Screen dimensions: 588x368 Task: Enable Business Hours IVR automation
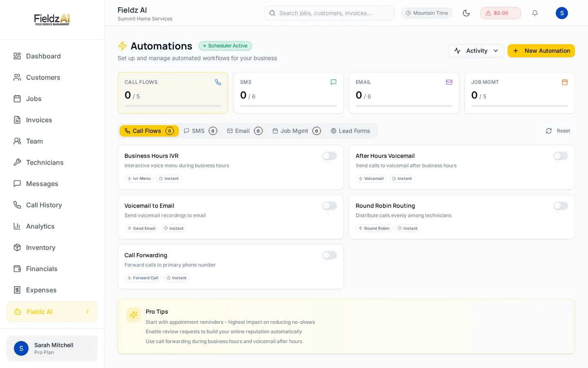coord(330,156)
